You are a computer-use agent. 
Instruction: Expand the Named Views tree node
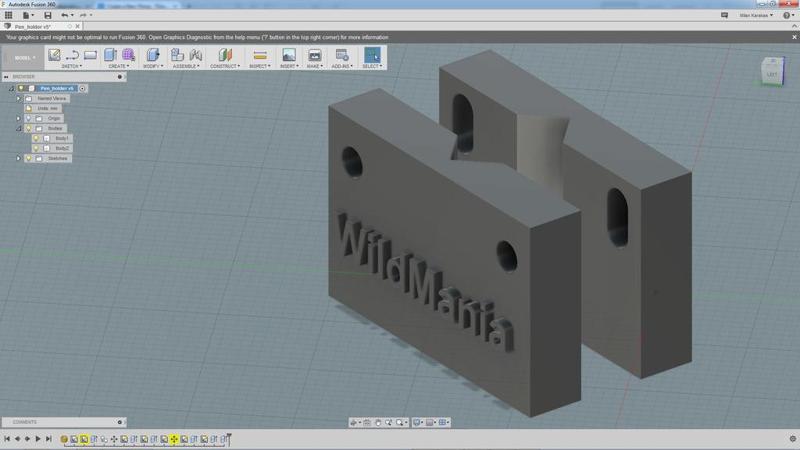pyautogui.click(x=18, y=98)
